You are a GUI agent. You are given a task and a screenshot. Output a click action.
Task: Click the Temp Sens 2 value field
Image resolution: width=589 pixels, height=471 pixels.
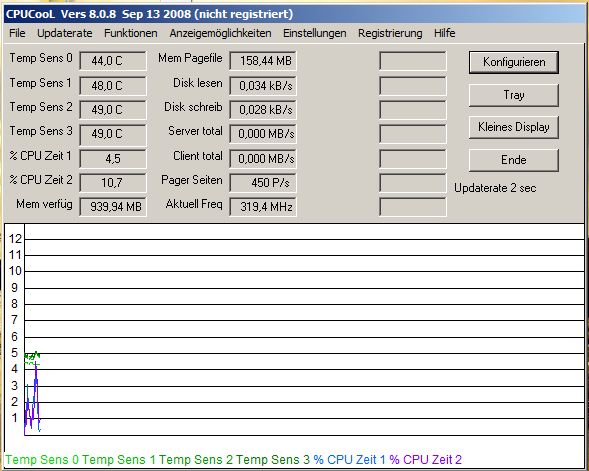tap(113, 110)
